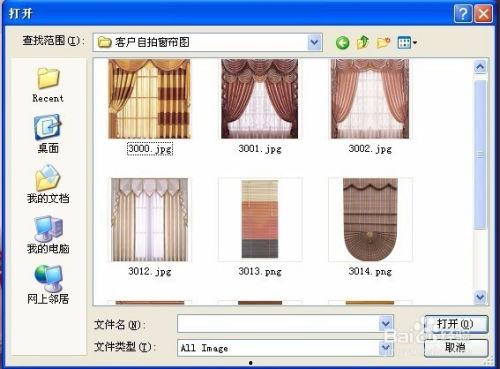Open the Recent places shortcut
This screenshot has height=369, width=500.
(x=48, y=85)
